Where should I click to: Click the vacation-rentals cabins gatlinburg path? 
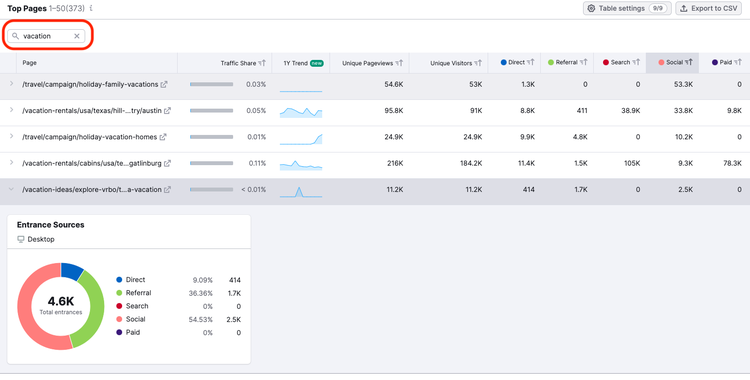pos(92,163)
